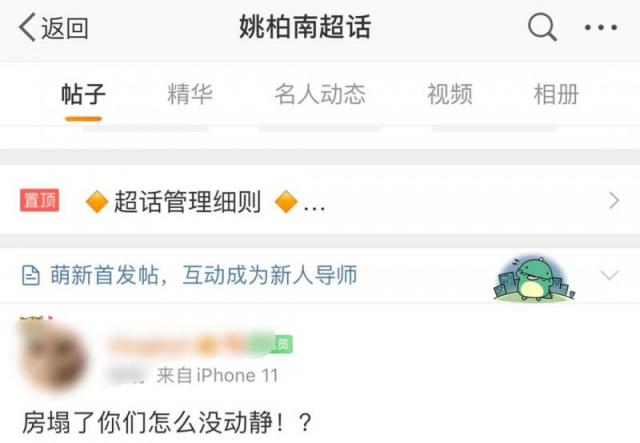
Task: Tap the green dinosaur mascot image
Action: click(534, 279)
